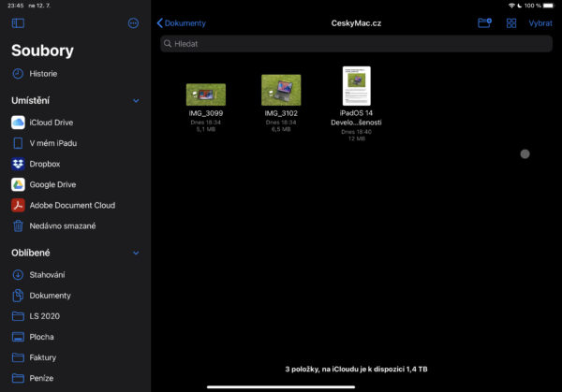
Task: Open Stahování folder in favorites
Action: tap(47, 274)
